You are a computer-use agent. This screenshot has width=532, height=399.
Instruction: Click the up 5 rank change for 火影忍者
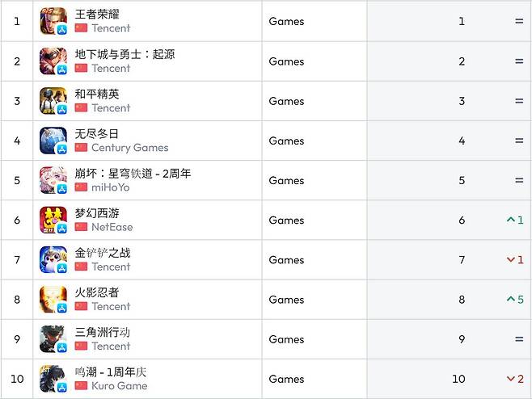pyautogui.click(x=515, y=300)
